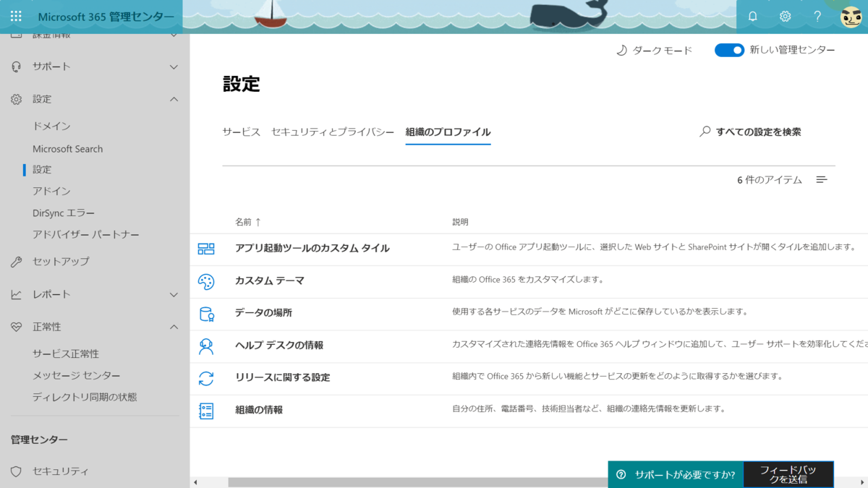Sort by the 名前 column header
The image size is (868, 488).
[247, 222]
